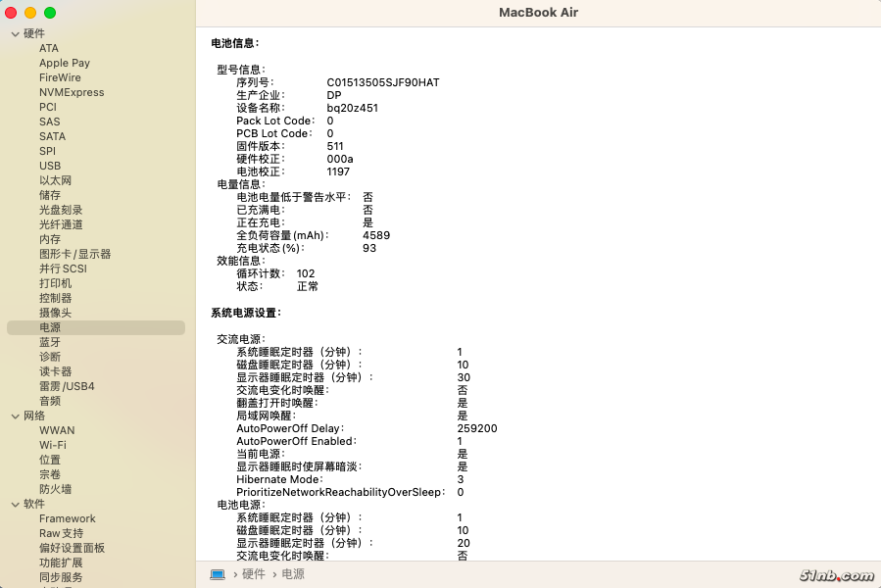Collapse the 软件 section in the sidebar
Screen dimensions: 881x588
[x=15, y=504]
